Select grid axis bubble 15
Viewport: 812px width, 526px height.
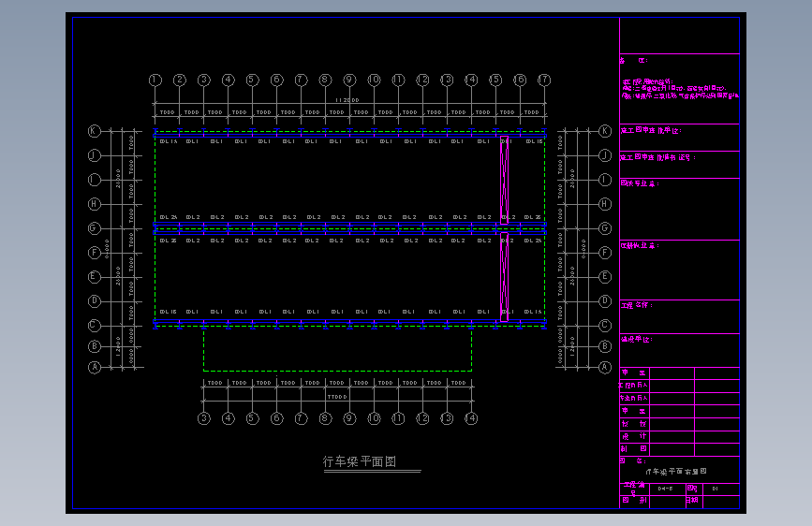pyautogui.click(x=495, y=80)
